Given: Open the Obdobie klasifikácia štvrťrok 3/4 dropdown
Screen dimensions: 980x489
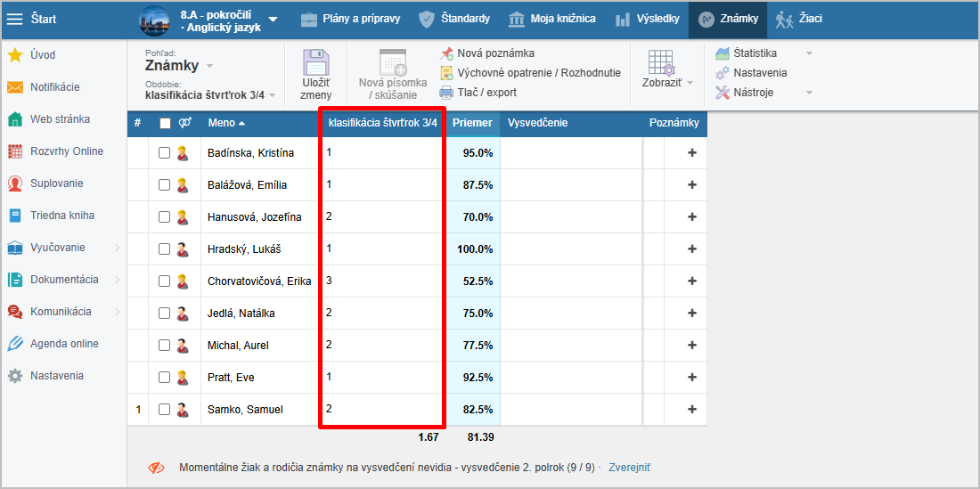Looking at the screenshot, I should pyautogui.click(x=210, y=95).
